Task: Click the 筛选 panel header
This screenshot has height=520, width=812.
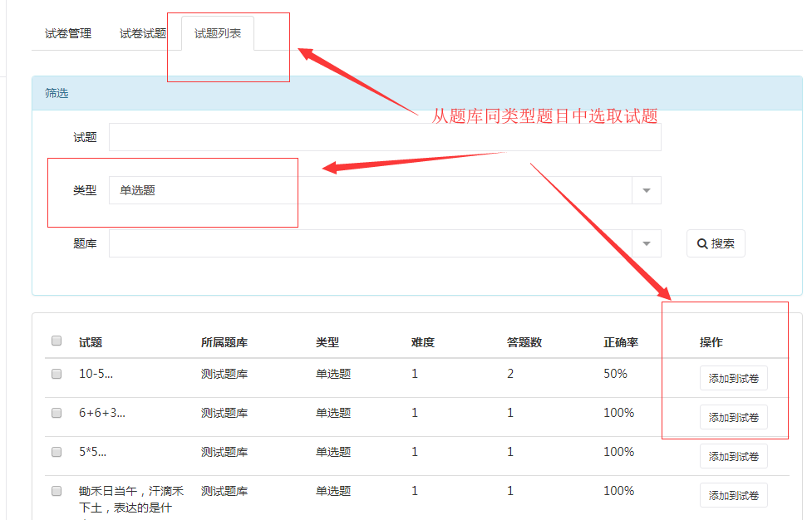Action: point(417,93)
